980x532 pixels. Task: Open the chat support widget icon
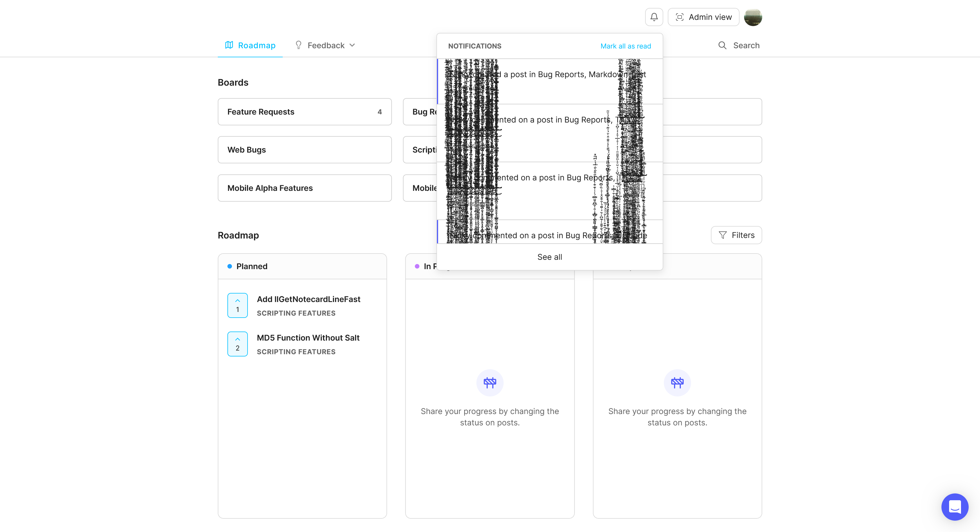(x=954, y=506)
